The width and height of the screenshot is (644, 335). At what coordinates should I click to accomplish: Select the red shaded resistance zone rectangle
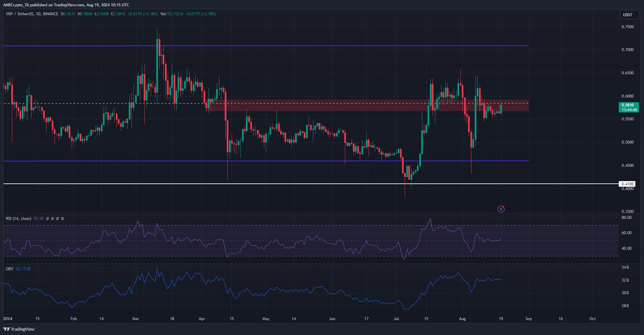pyautogui.click(x=368, y=105)
